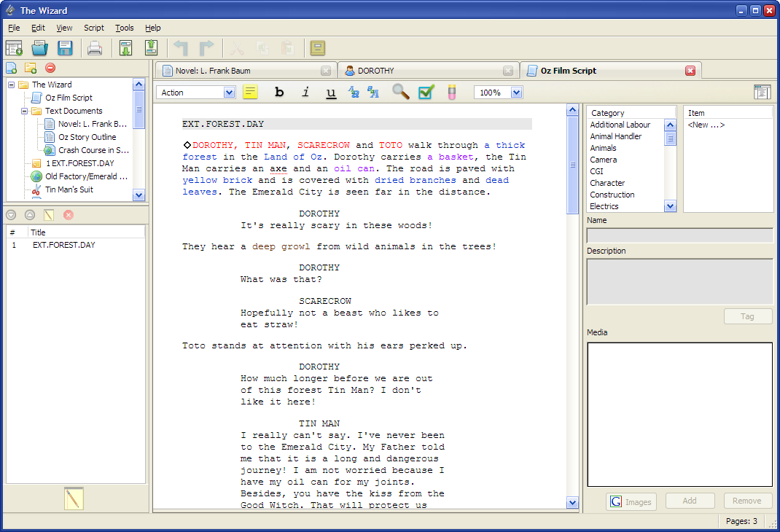Open the Help menu

tap(152, 28)
